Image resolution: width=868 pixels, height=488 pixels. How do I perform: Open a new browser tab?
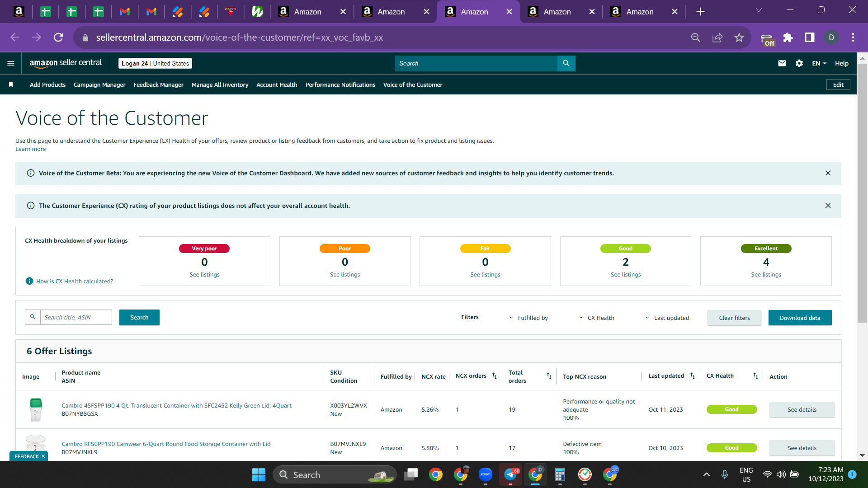coord(700,12)
